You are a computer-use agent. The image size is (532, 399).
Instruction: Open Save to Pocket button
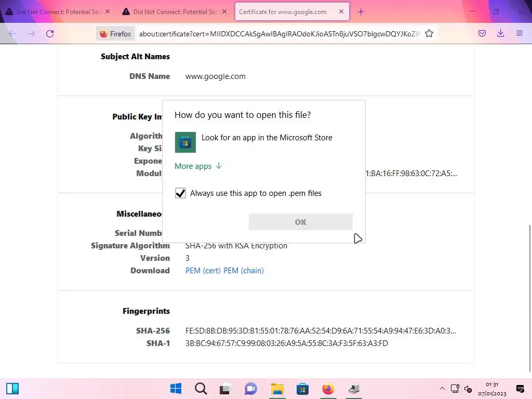(x=482, y=33)
